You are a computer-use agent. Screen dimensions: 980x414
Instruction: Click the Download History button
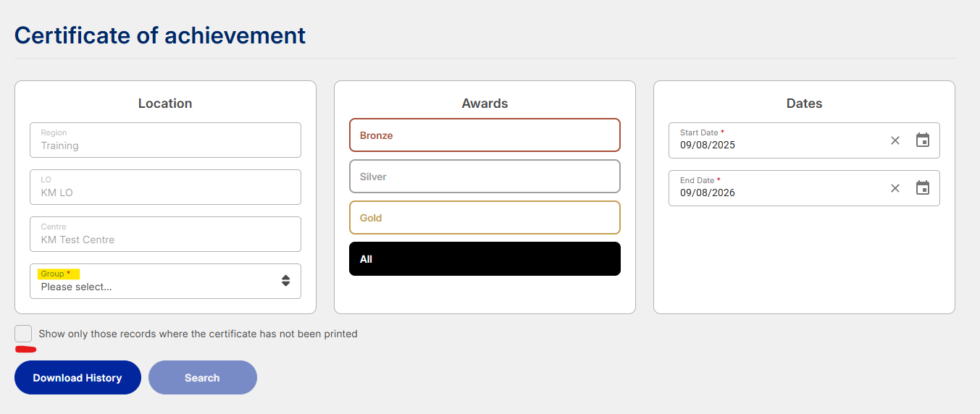[x=78, y=378]
